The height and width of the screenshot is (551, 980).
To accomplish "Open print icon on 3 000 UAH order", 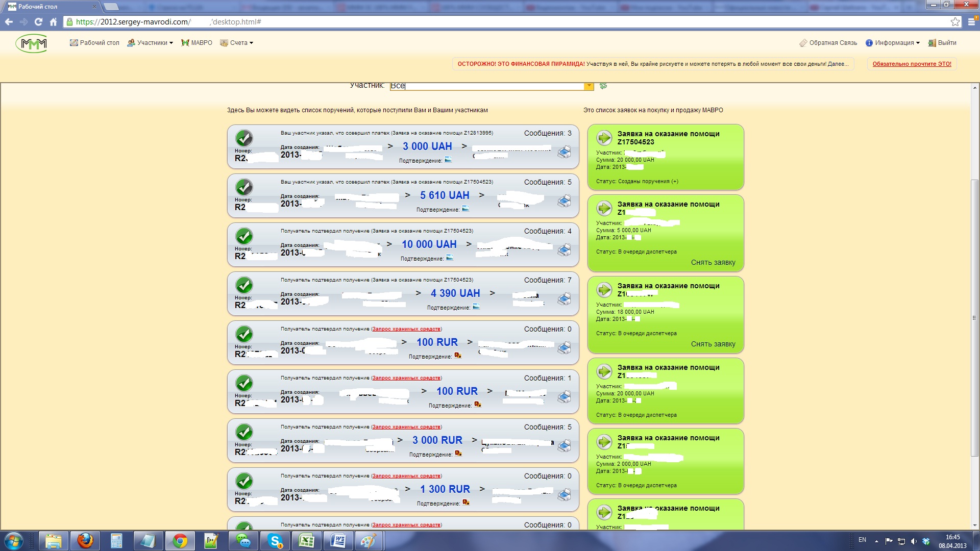I will point(564,152).
